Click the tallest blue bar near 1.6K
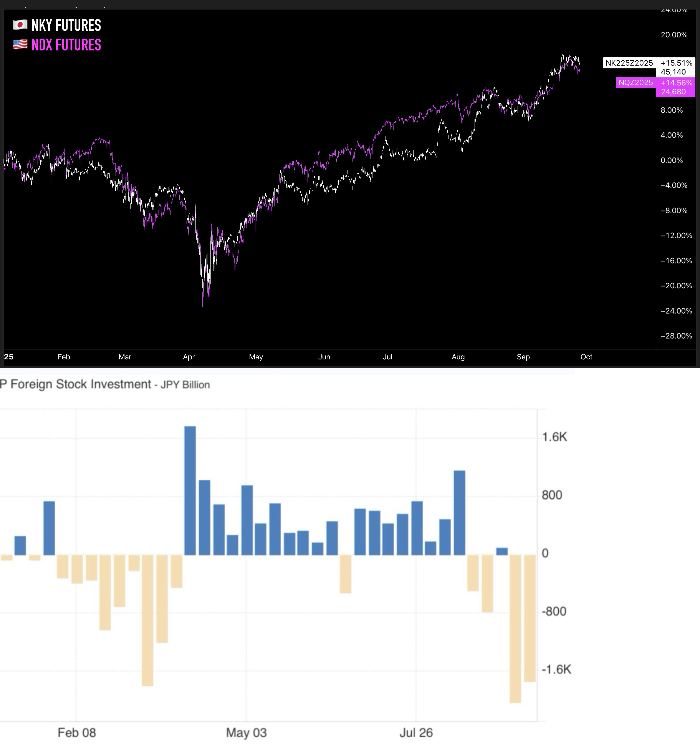This screenshot has height=749, width=700. pyautogui.click(x=190, y=490)
